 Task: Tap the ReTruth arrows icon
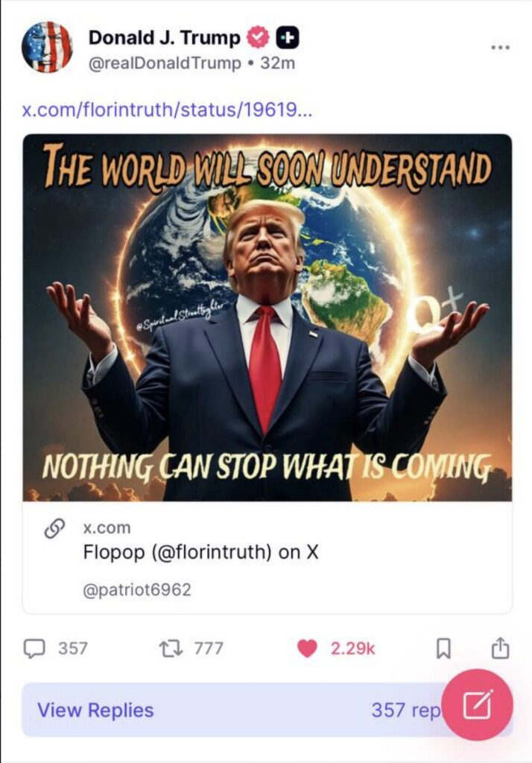click(171, 648)
